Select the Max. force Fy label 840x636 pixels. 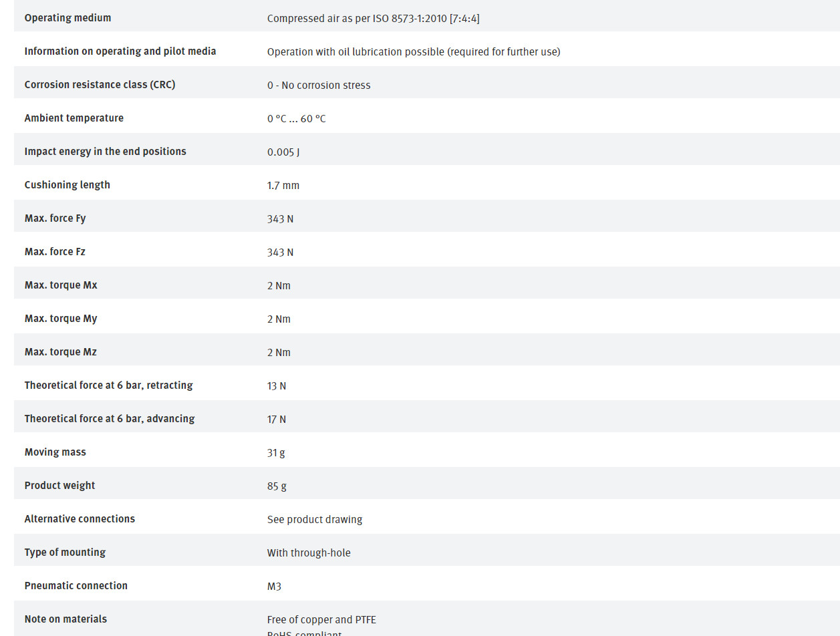click(55, 218)
